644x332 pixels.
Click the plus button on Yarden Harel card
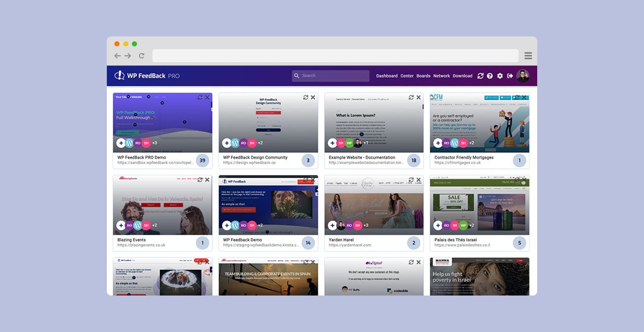point(332,226)
